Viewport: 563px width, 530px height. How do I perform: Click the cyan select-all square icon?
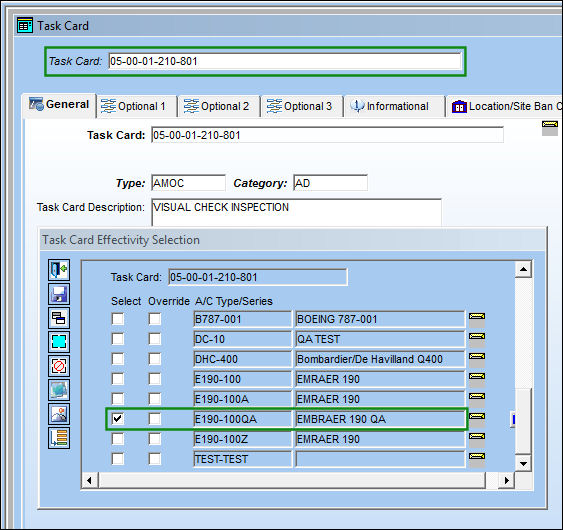click(59, 342)
